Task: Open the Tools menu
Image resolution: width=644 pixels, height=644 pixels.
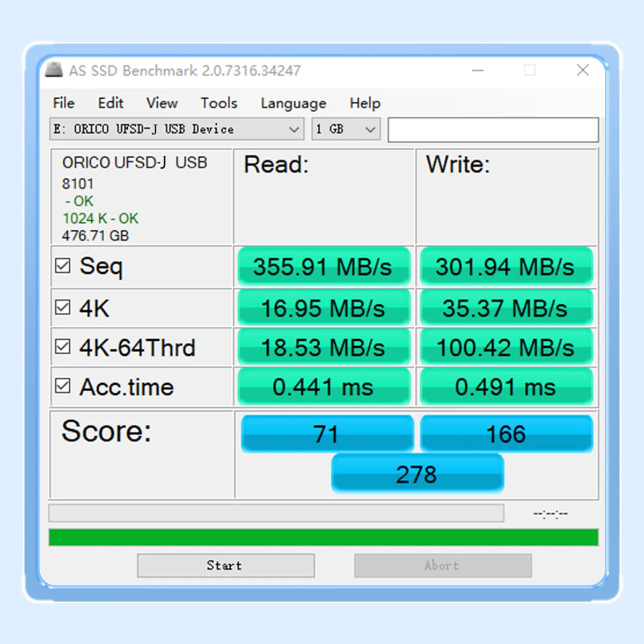Action: coord(219,103)
